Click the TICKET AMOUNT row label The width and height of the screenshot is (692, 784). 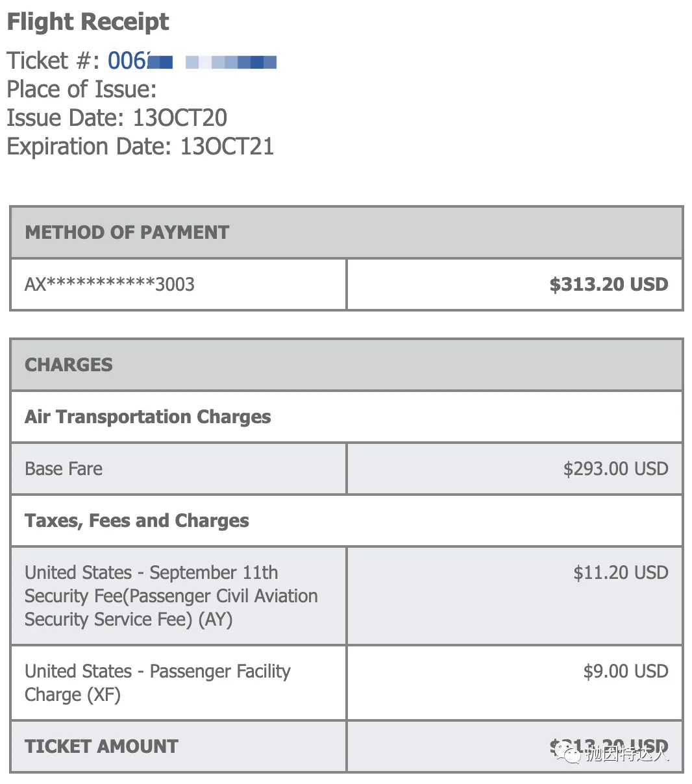[x=101, y=746]
